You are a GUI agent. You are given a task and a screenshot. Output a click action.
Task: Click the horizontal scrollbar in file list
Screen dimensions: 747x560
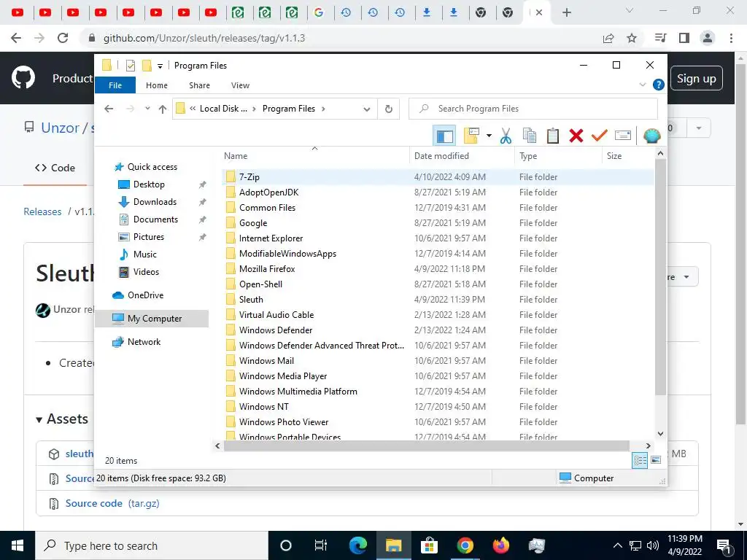426,446
